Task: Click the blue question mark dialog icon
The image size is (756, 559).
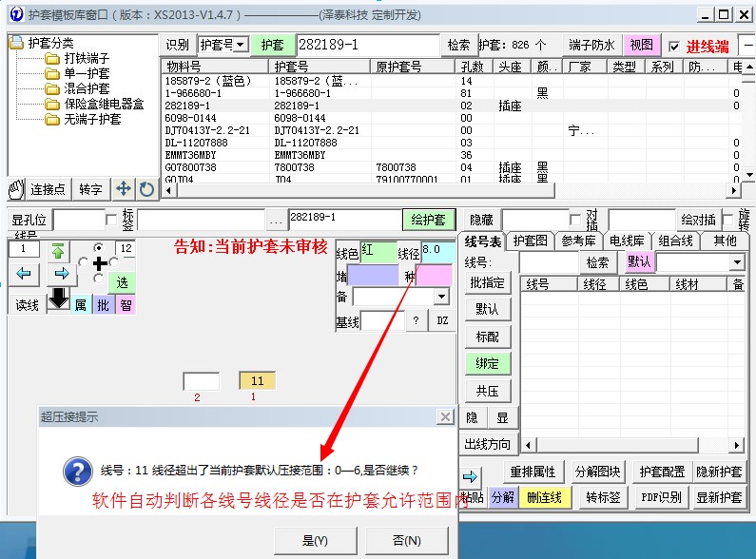Action: 76,471
